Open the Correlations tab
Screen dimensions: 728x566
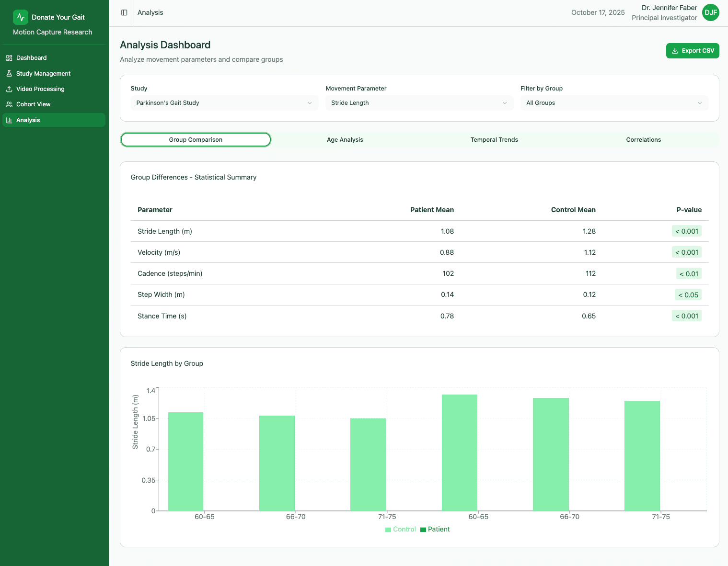tap(644, 139)
